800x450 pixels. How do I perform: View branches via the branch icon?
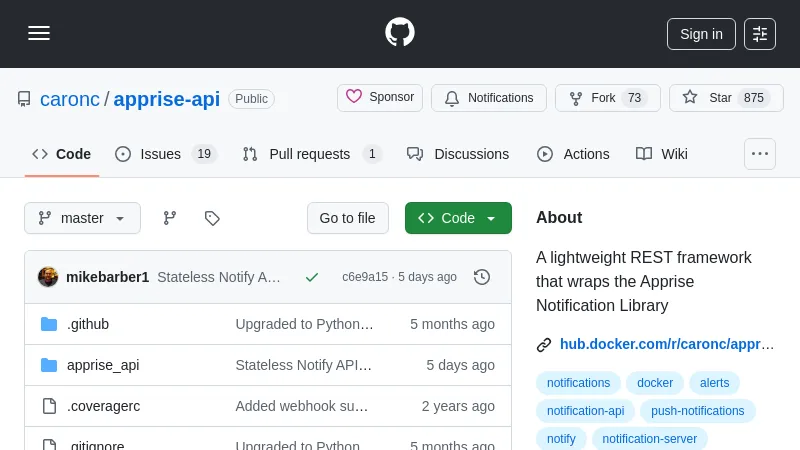point(170,218)
